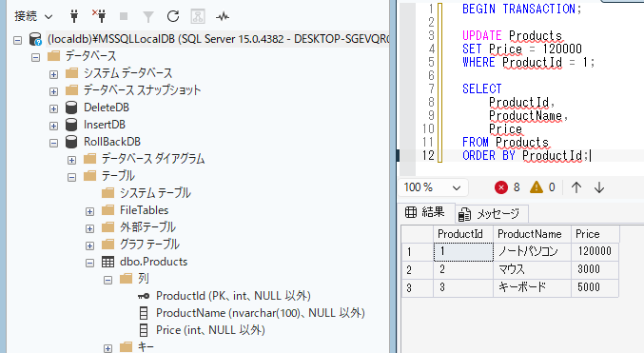Click the Price column icon
This screenshot has width=644, height=353.
[x=144, y=330]
